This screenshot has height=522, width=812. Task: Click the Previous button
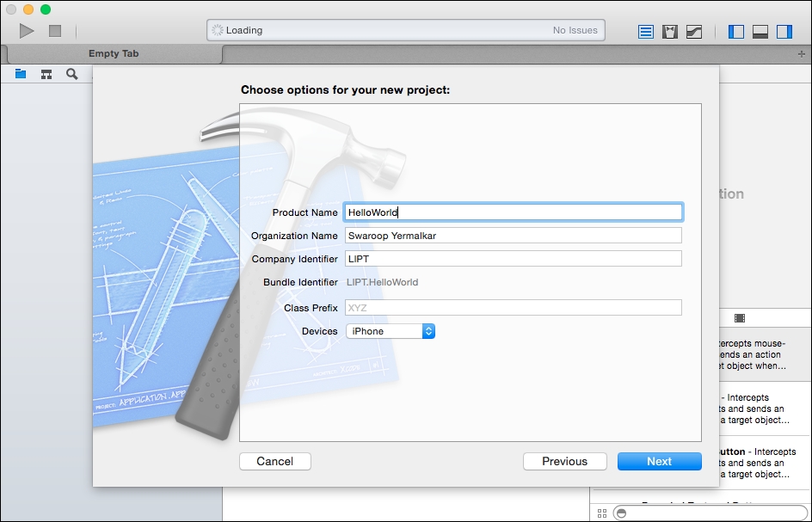pyautogui.click(x=564, y=462)
